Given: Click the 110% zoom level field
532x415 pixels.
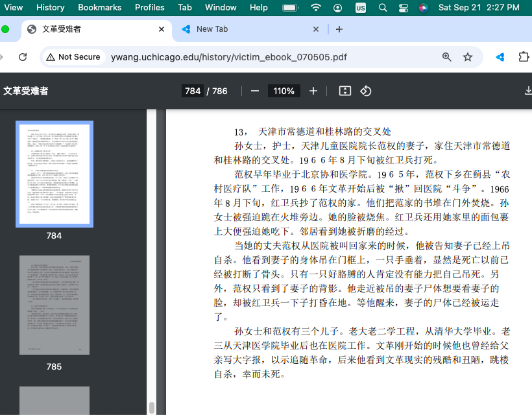Looking at the screenshot, I should click(284, 91).
